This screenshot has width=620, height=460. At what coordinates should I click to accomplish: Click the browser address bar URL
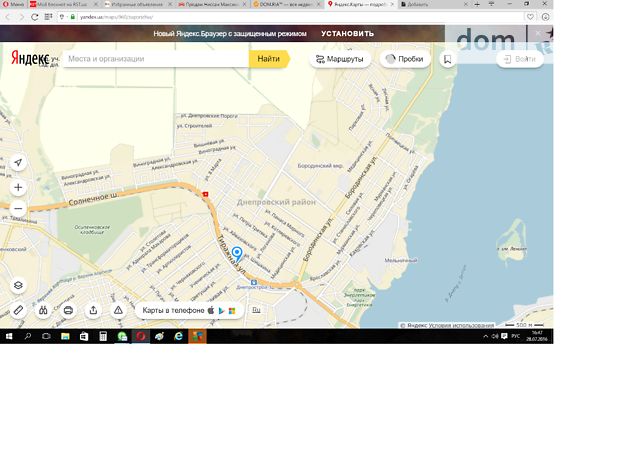coord(117,17)
